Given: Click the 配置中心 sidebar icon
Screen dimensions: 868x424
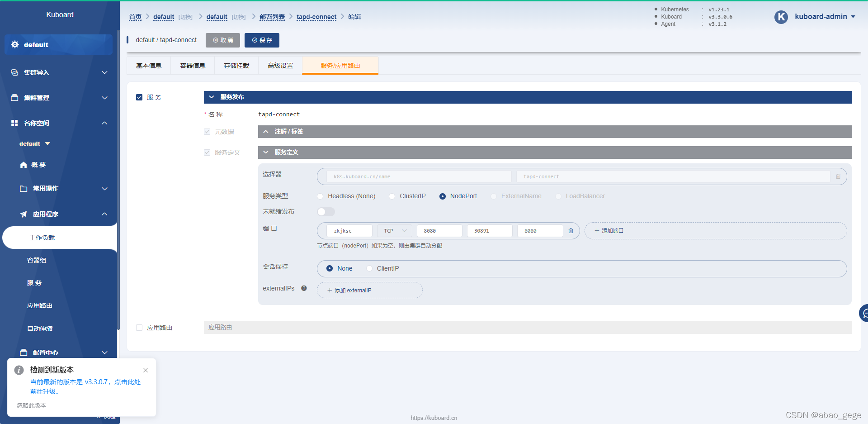Looking at the screenshot, I should click(24, 353).
